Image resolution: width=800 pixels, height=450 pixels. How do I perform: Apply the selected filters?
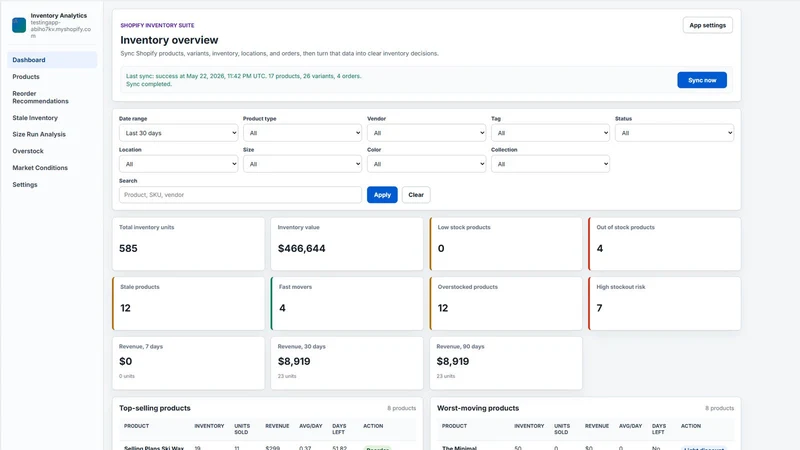point(382,195)
